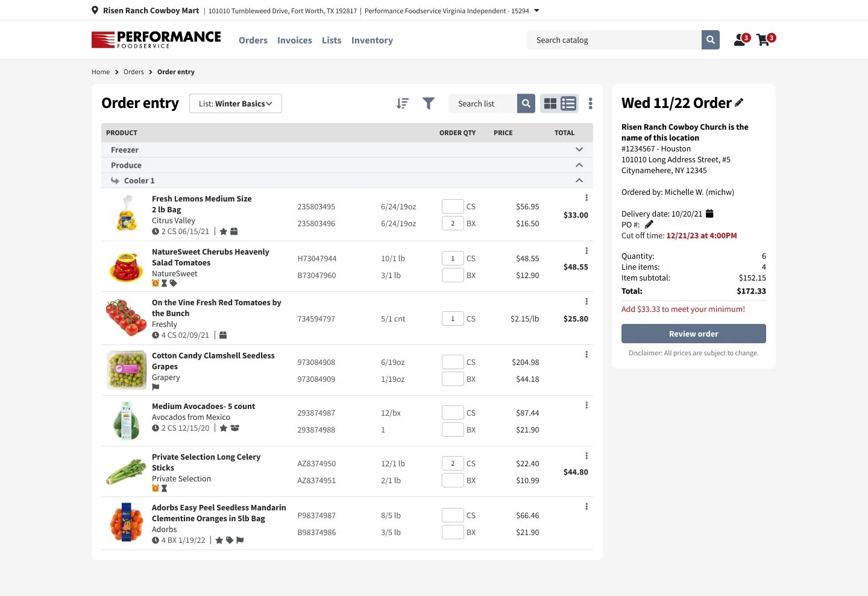Viewport: 868px width, 596px height.
Task: Collapse the Cooler 1 subsection
Action: (x=579, y=180)
